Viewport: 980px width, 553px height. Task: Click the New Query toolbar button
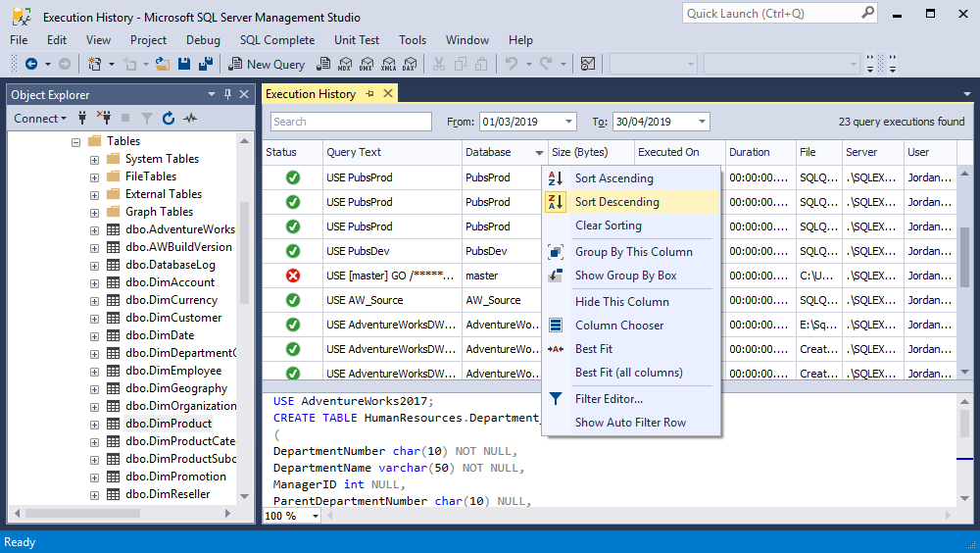(267, 64)
